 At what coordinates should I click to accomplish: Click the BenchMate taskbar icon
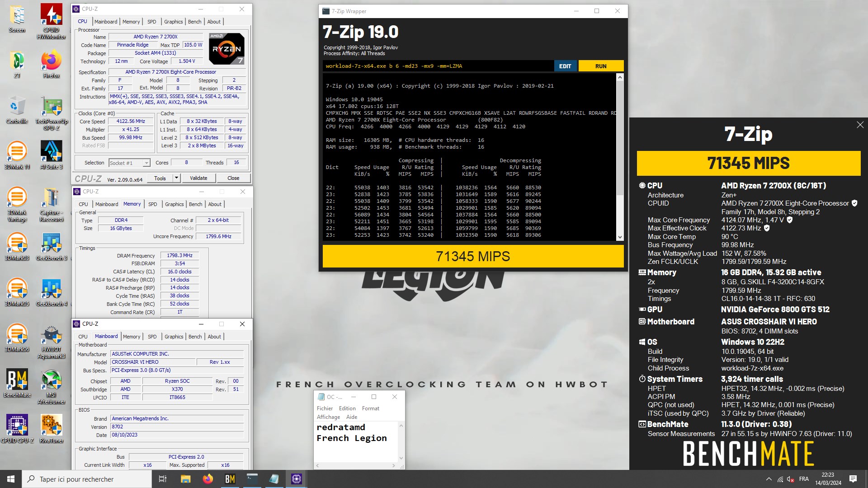pos(230,479)
